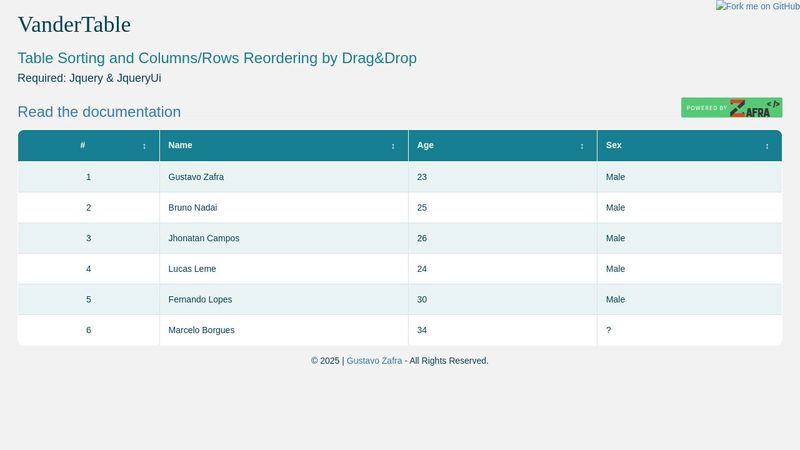Click the sort arrows icon in Sex column

point(767,146)
